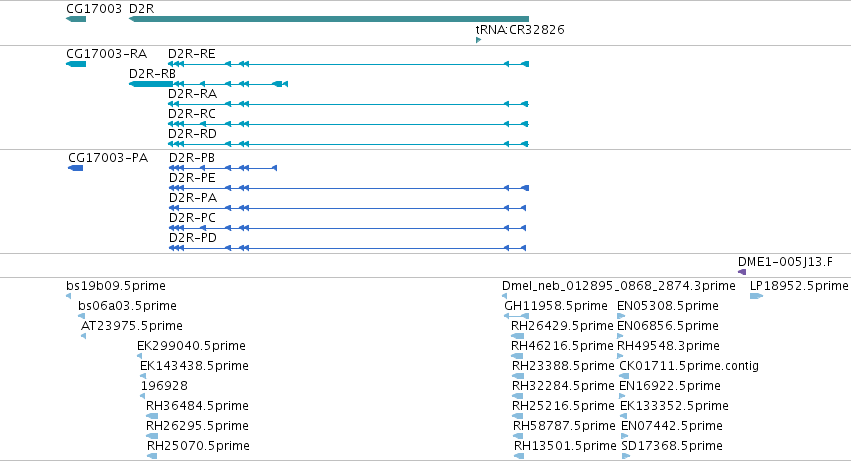Click the D2R-RC transcript label
This screenshot has height=461, width=851.
coord(192,114)
